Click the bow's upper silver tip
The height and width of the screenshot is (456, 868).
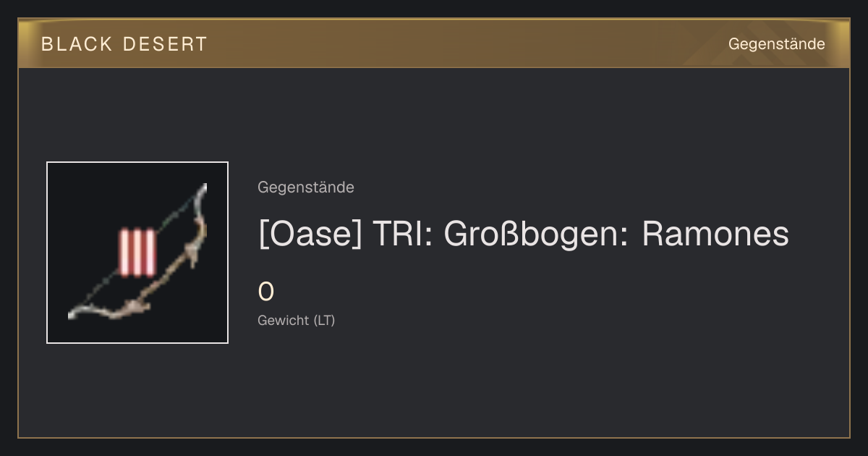(x=202, y=192)
